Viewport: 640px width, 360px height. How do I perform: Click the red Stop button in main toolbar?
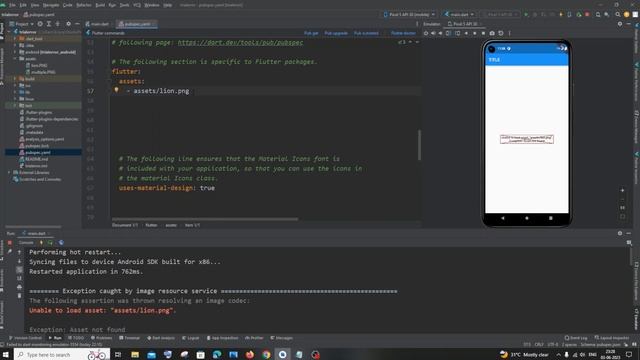coord(587,14)
